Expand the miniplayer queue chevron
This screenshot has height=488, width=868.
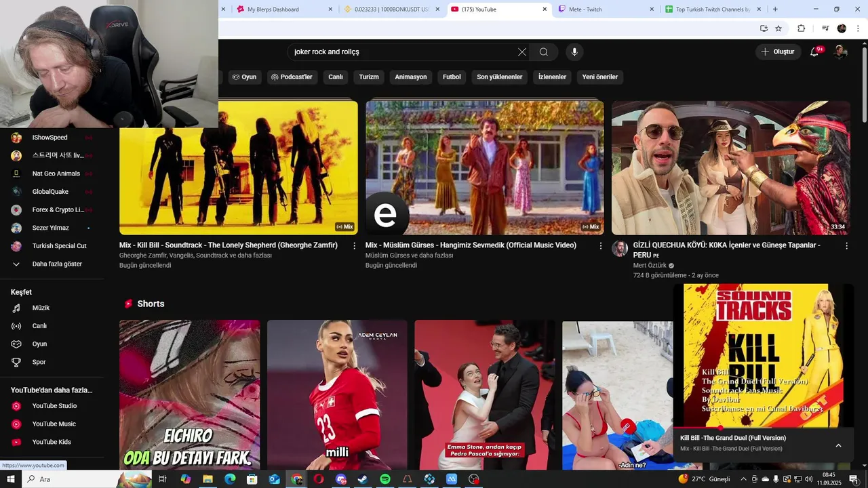pyautogui.click(x=838, y=445)
